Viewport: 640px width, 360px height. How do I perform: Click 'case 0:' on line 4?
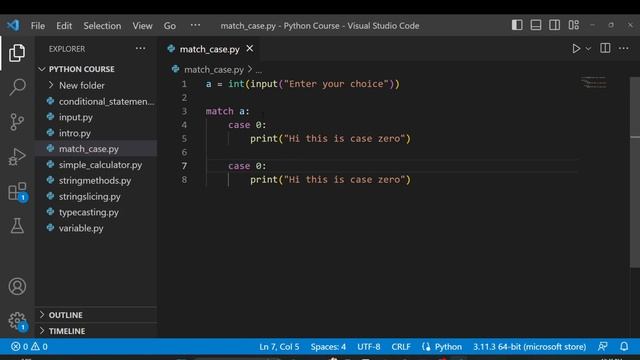click(x=247, y=125)
